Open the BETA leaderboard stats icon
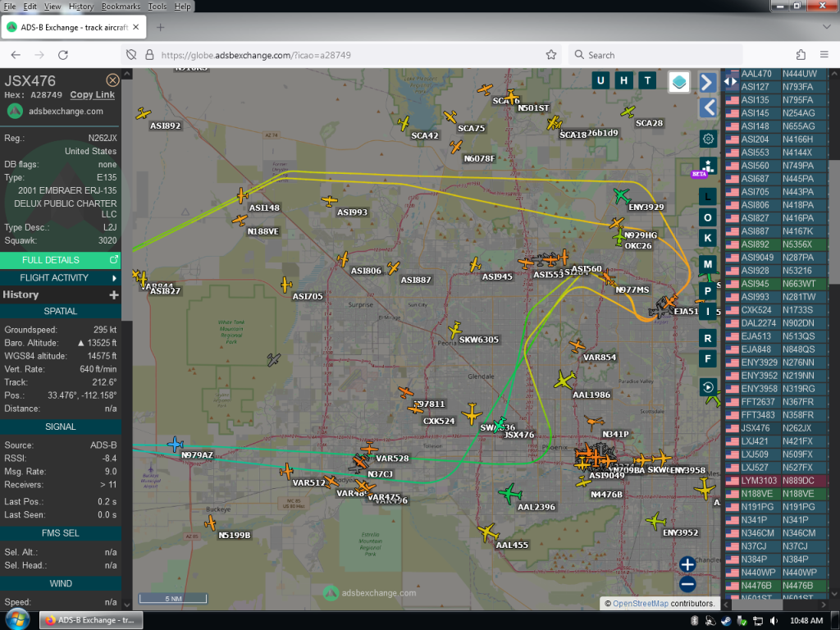The image size is (840, 630). click(x=708, y=166)
